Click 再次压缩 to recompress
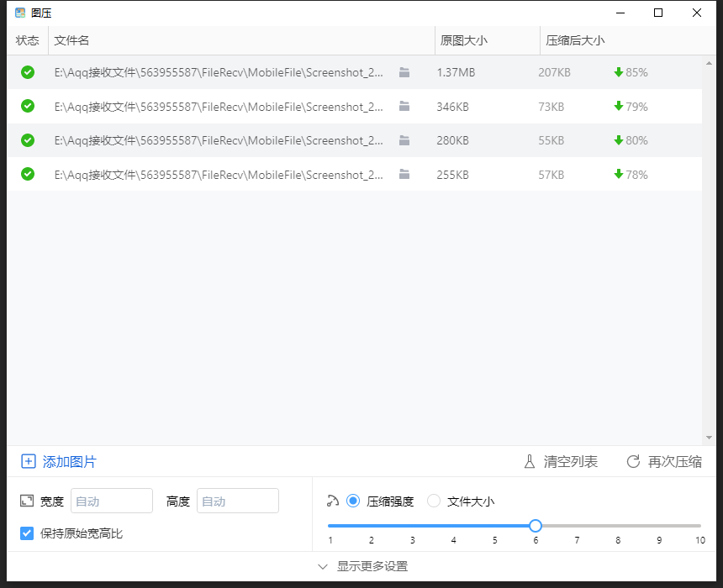The image size is (723, 588). (674, 462)
